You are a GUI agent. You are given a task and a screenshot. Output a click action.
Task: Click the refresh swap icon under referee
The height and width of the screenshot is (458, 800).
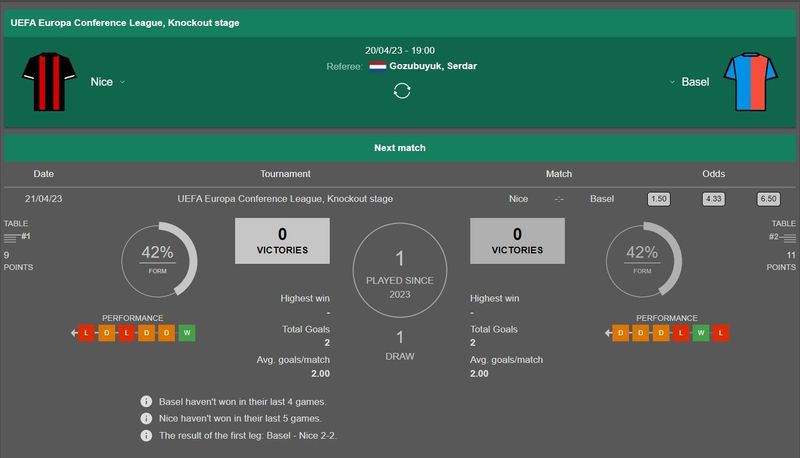(402, 91)
